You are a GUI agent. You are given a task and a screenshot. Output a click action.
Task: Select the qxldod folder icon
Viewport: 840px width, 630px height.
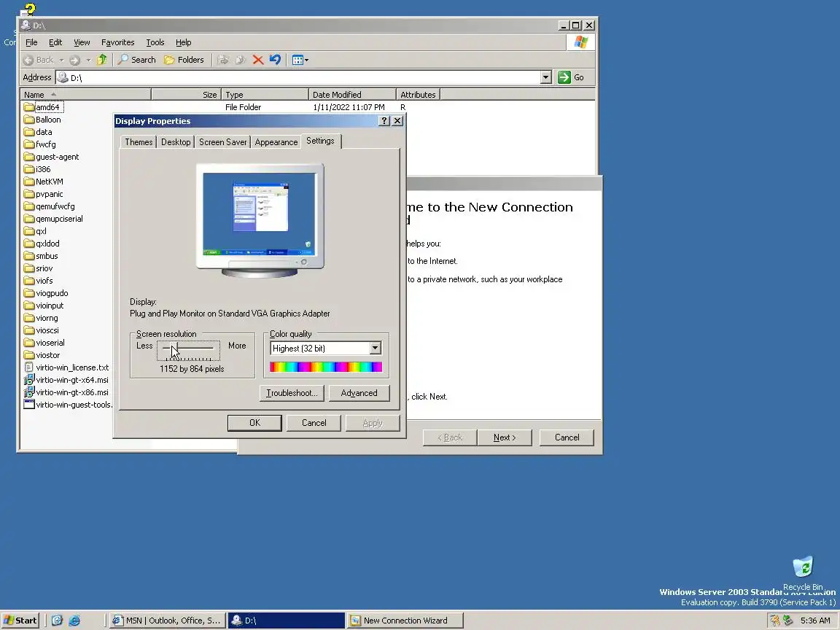29,244
